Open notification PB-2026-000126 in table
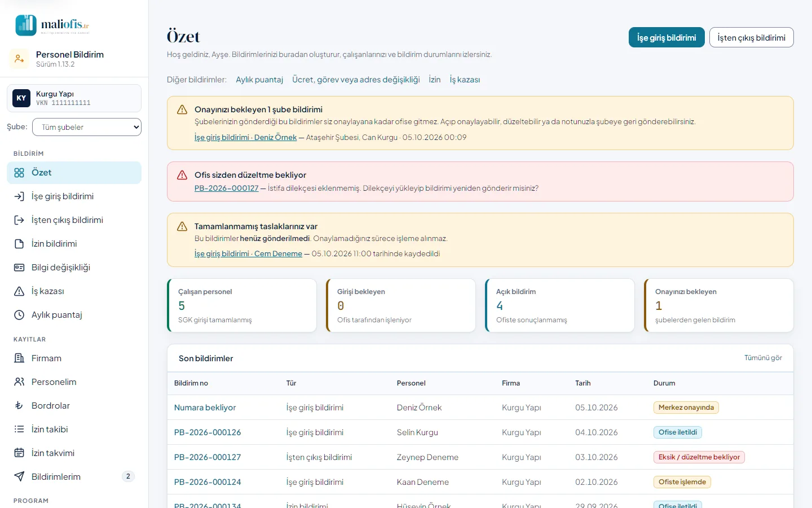 click(208, 432)
